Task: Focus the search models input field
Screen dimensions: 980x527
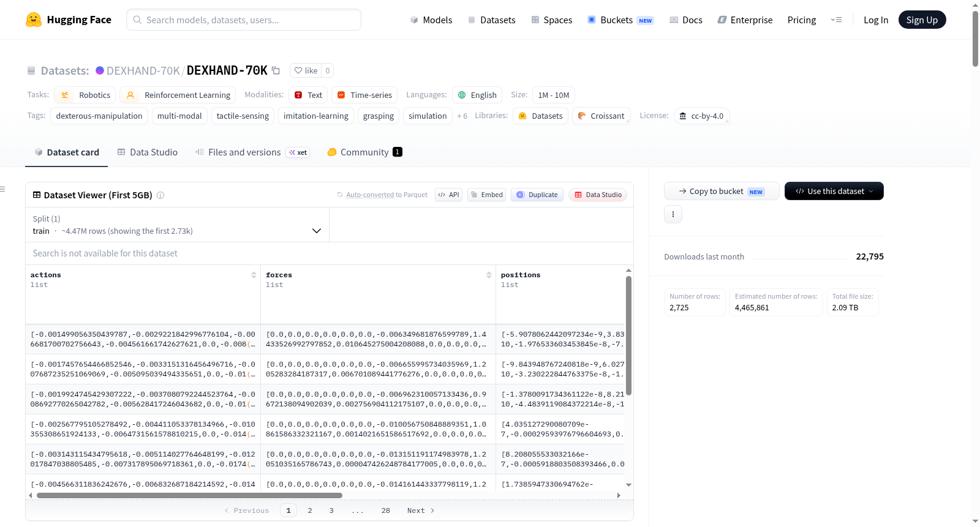Action: pos(244,20)
